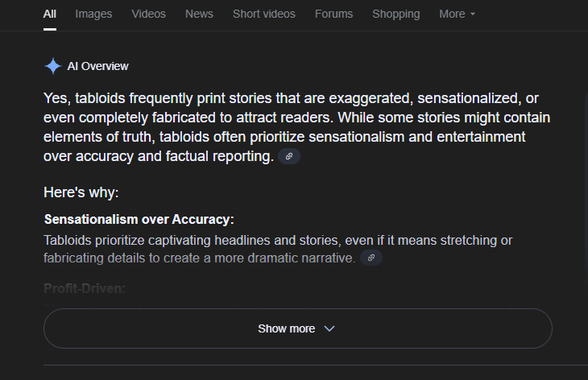Select the Short videos tab
The width and height of the screenshot is (588, 380).
(264, 14)
